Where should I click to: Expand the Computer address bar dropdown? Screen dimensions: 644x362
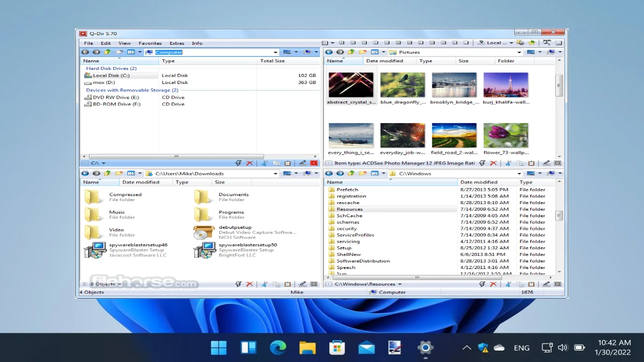[275, 52]
